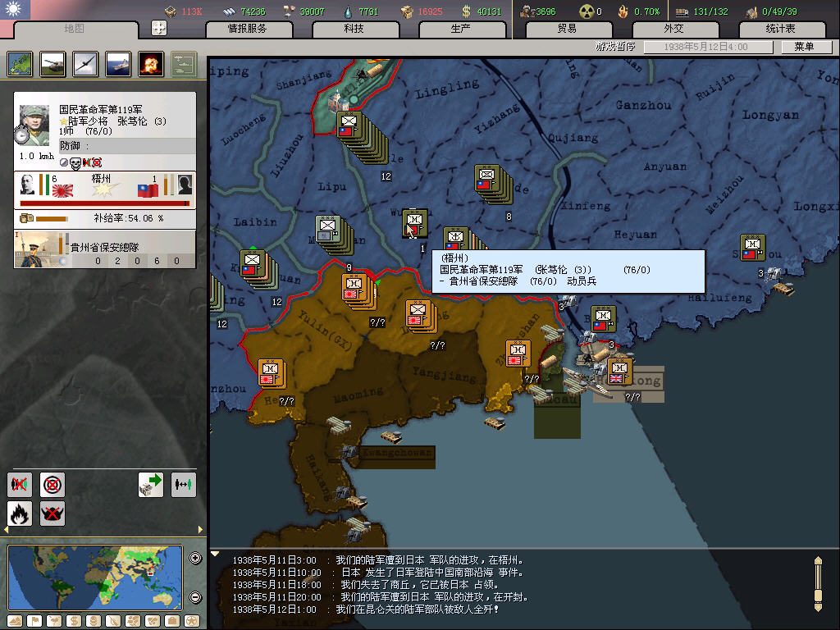The height and width of the screenshot is (630, 840).
Task: Select the briefcase map mode button
Action: pyautogui.click(x=172, y=621)
